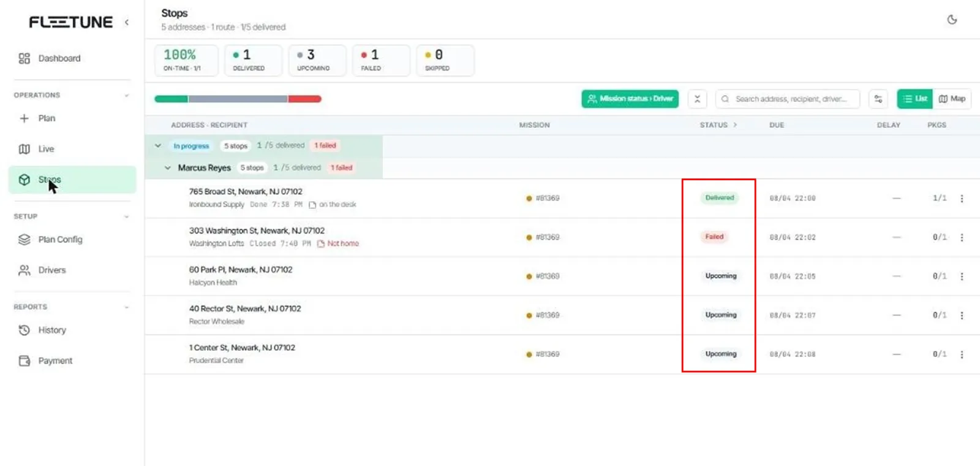
Task: Select the 303 Washington St address
Action: (x=257, y=231)
